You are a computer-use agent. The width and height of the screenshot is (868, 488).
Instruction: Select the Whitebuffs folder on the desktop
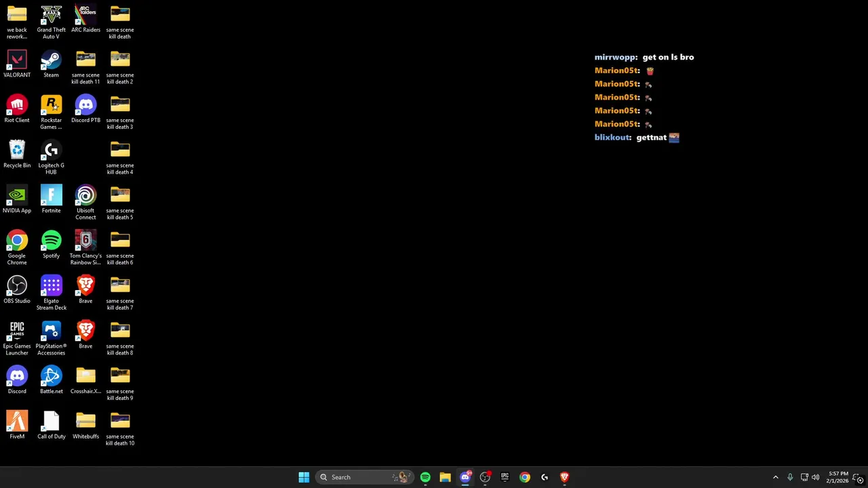click(85, 426)
